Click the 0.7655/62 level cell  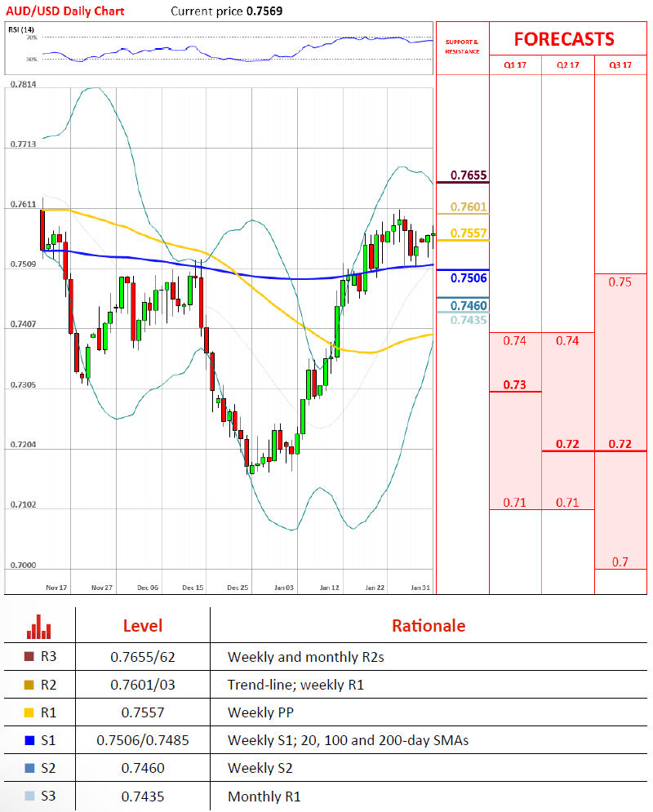[143, 657]
